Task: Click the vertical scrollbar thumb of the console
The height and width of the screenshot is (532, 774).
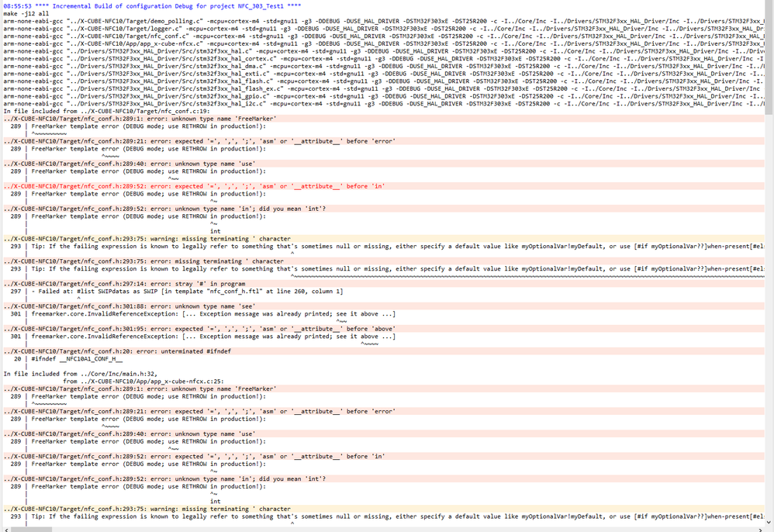Action: [x=769, y=58]
